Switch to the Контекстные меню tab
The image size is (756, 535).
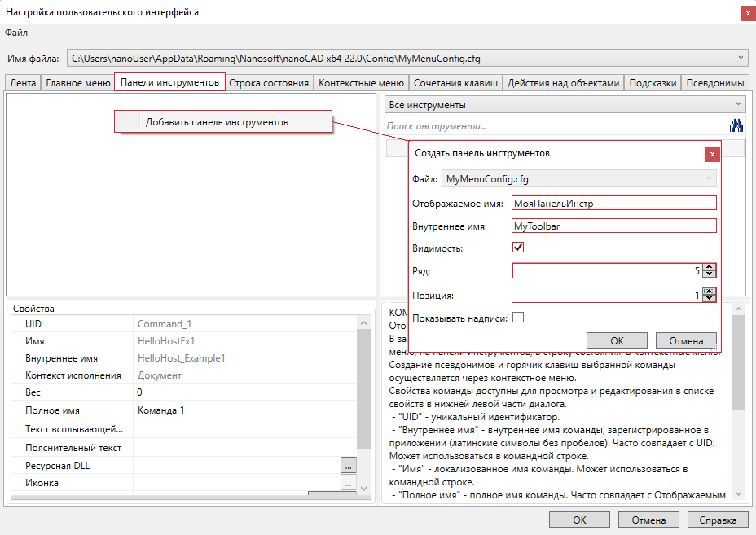[361, 82]
